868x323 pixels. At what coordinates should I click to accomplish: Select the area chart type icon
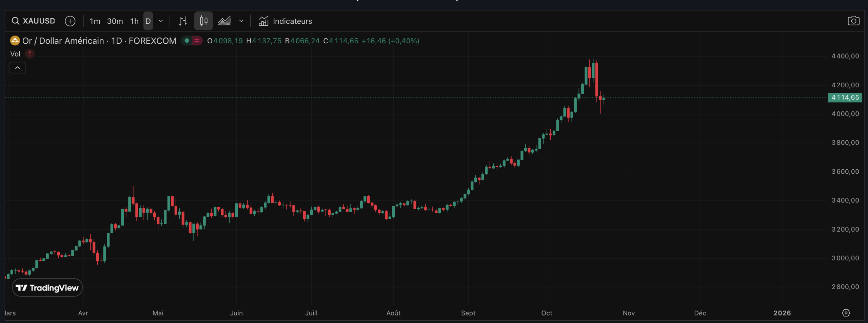tap(224, 21)
